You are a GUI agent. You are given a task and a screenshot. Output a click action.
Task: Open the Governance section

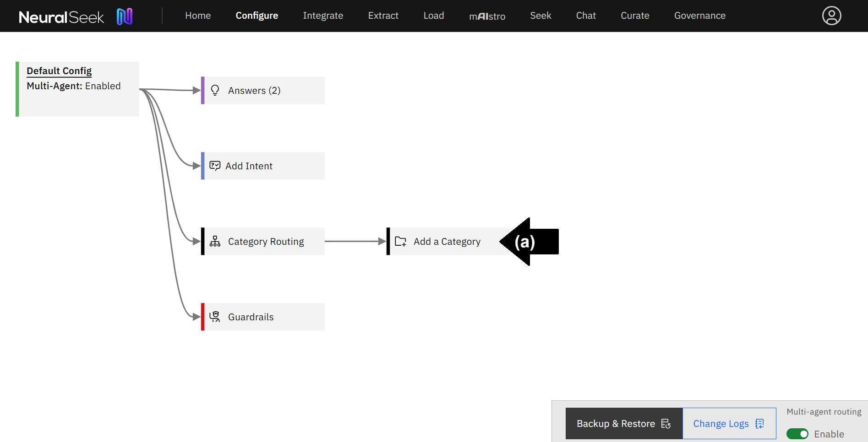(x=699, y=16)
